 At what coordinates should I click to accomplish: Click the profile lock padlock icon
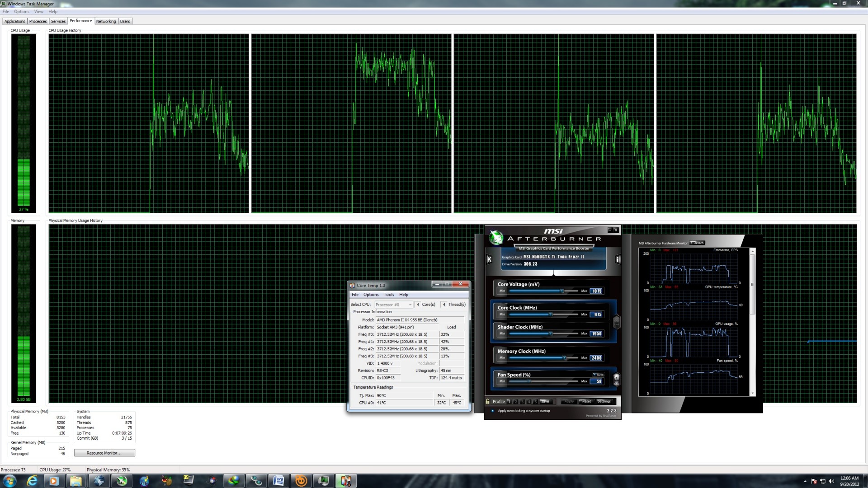[487, 401]
